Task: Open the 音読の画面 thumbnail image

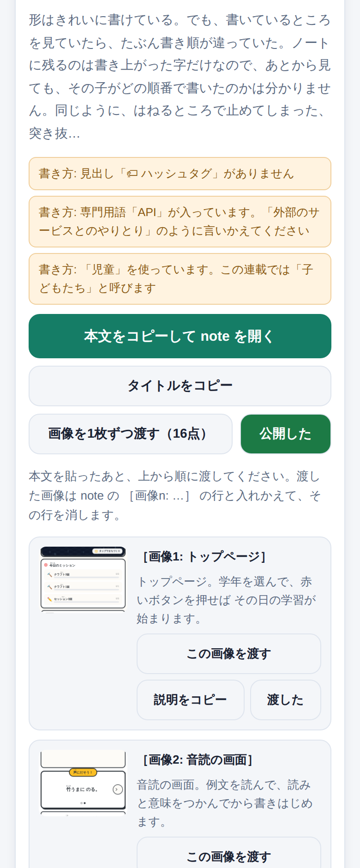Action: coord(83,784)
